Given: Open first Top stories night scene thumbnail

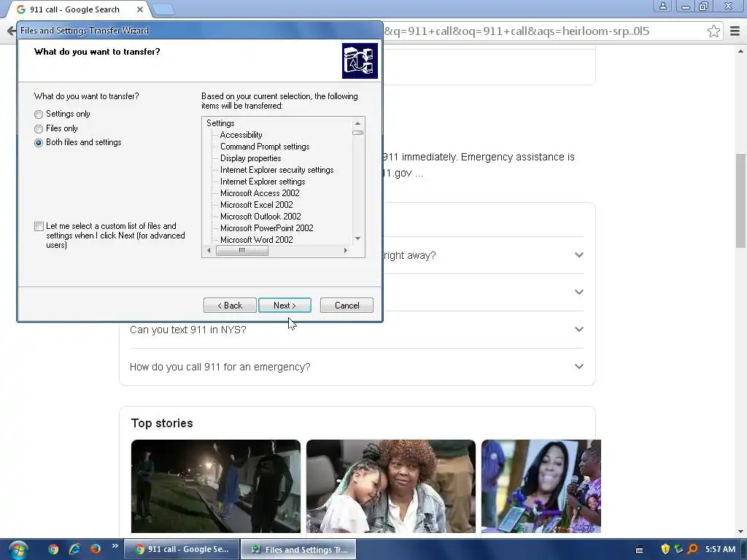Looking at the screenshot, I should tap(216, 486).
